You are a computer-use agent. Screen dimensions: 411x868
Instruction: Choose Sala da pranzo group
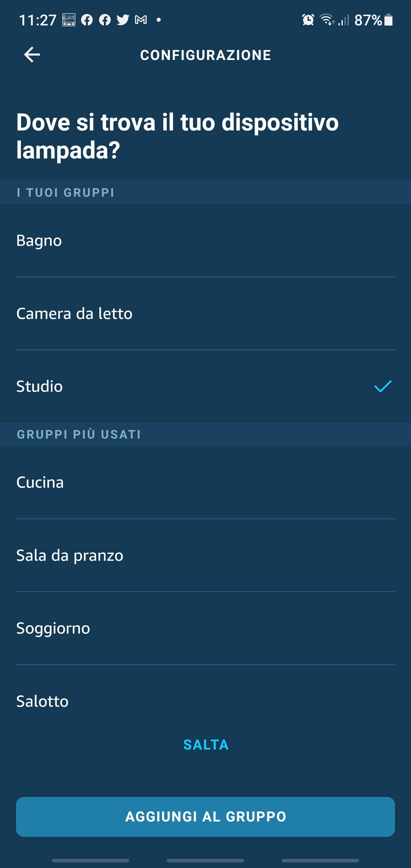click(x=70, y=555)
